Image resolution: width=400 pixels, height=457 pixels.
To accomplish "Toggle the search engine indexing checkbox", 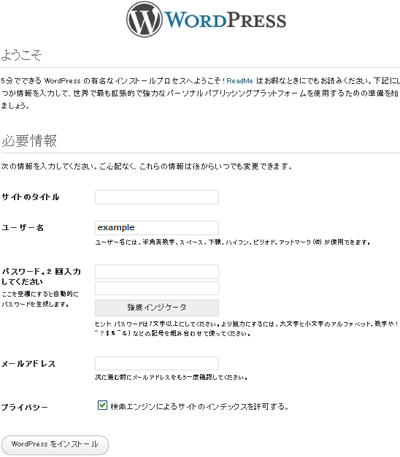I will point(102,405).
